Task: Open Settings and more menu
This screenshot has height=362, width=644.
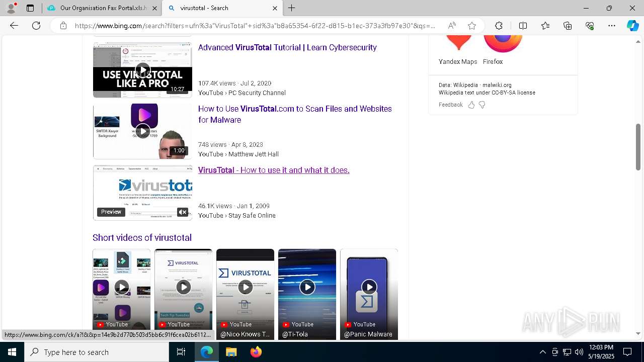Action: 612,26
